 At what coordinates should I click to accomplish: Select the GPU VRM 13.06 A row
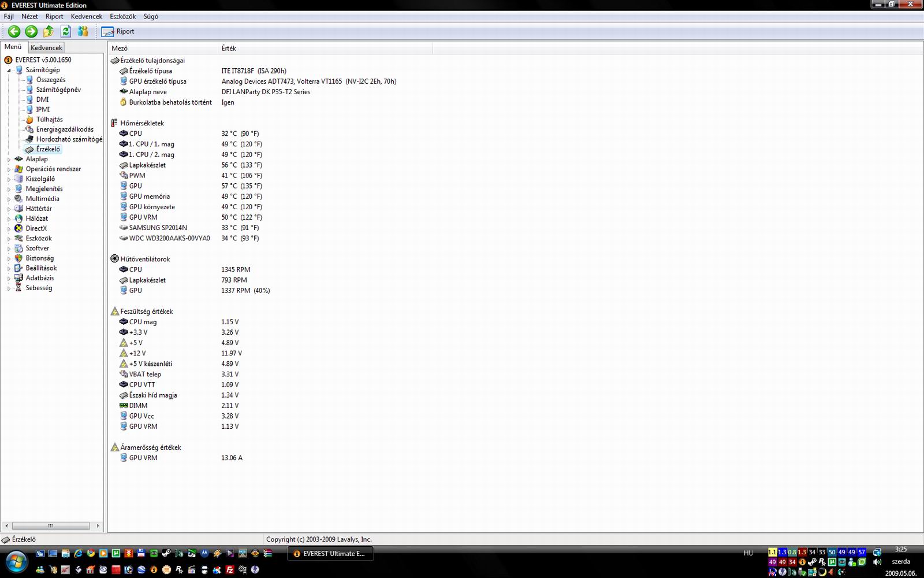point(181,458)
